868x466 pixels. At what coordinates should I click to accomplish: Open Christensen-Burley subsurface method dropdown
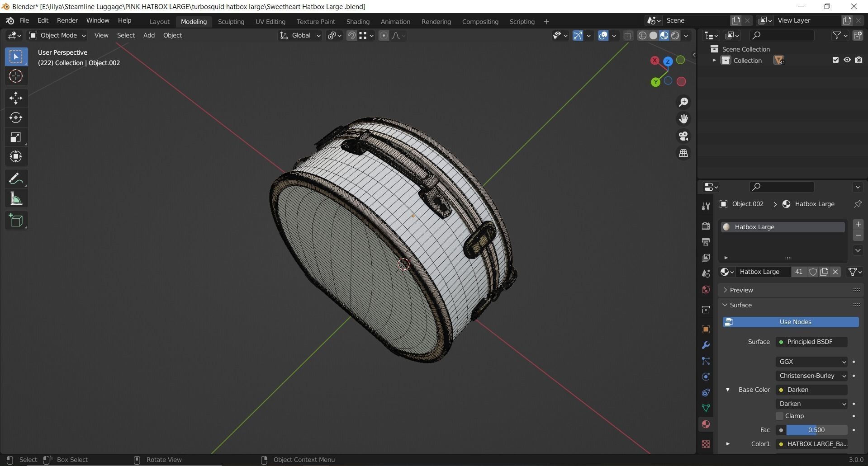click(x=812, y=376)
